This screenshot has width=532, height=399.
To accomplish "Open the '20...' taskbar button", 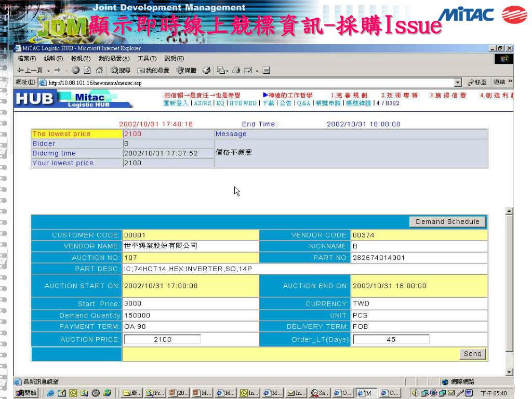I will click(178, 393).
